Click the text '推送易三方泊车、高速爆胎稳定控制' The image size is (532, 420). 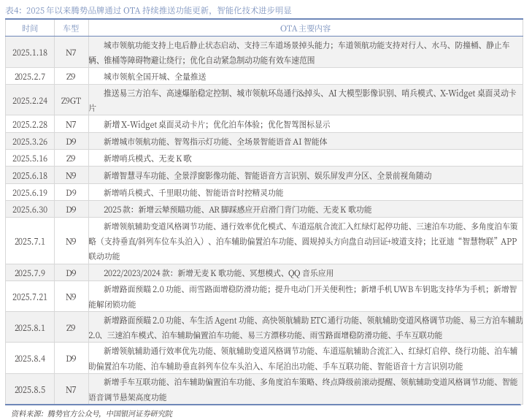tap(166, 93)
